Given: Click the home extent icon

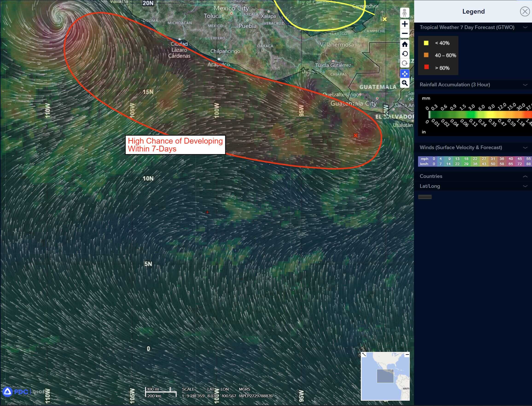Looking at the screenshot, I should (405, 44).
